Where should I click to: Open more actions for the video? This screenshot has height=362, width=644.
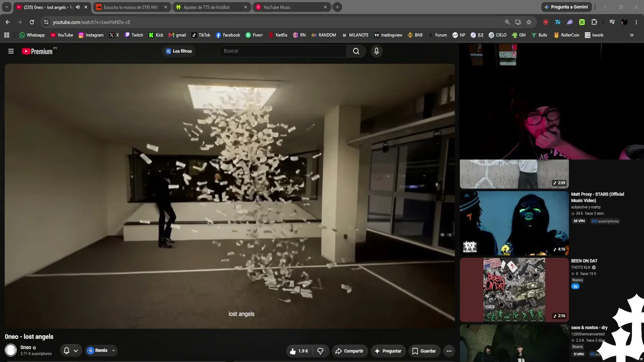coord(449,351)
